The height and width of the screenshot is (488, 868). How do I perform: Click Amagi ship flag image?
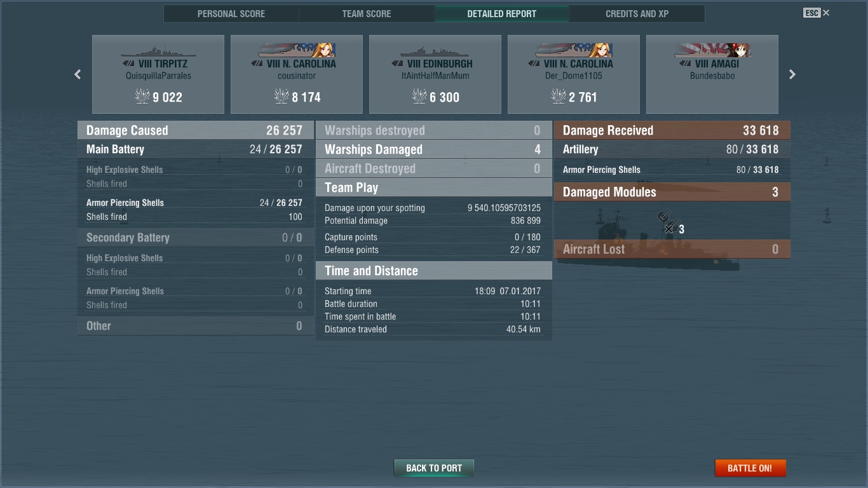point(712,50)
